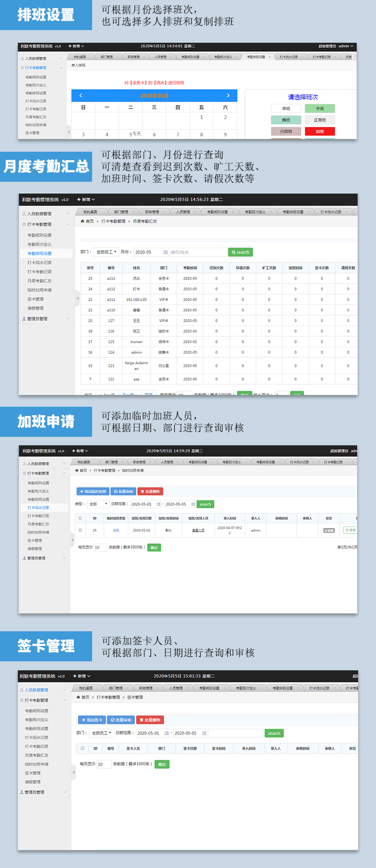Go to previous month in May 2020 calendar
Screen dimensions: 376x868
point(81,95)
